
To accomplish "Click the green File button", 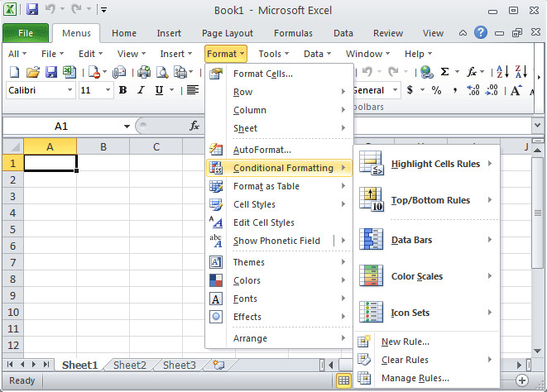I will point(26,33).
